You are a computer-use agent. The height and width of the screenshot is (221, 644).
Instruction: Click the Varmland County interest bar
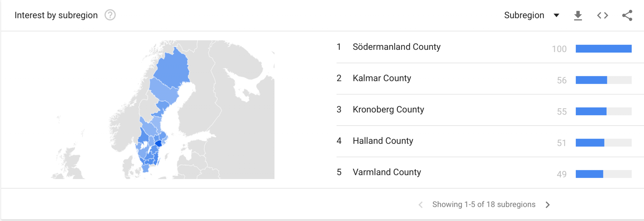click(589, 174)
